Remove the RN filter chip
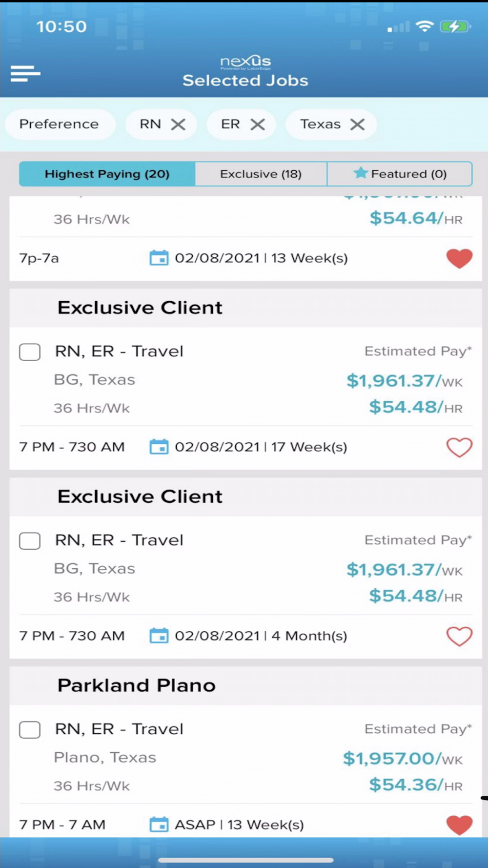The height and width of the screenshot is (868, 488). (178, 124)
